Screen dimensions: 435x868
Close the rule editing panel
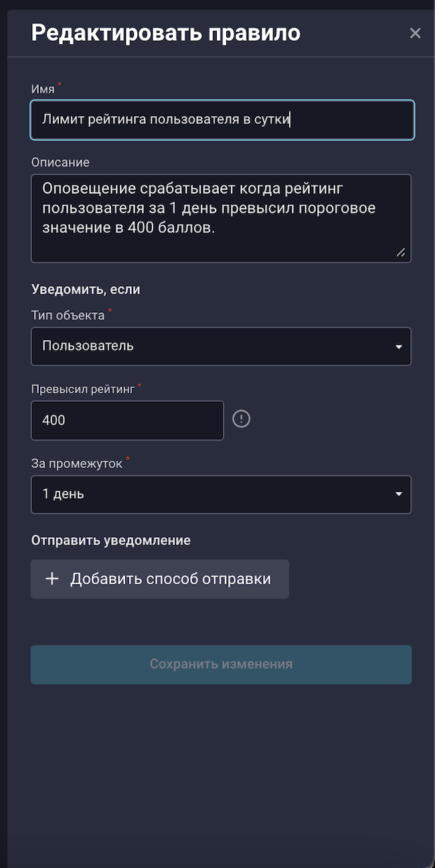pyautogui.click(x=415, y=33)
